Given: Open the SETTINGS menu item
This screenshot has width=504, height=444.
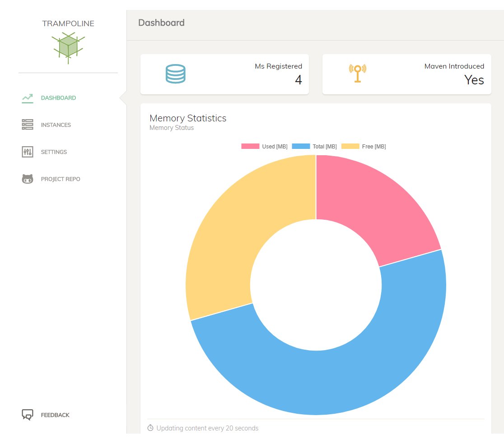Looking at the screenshot, I should click(54, 152).
